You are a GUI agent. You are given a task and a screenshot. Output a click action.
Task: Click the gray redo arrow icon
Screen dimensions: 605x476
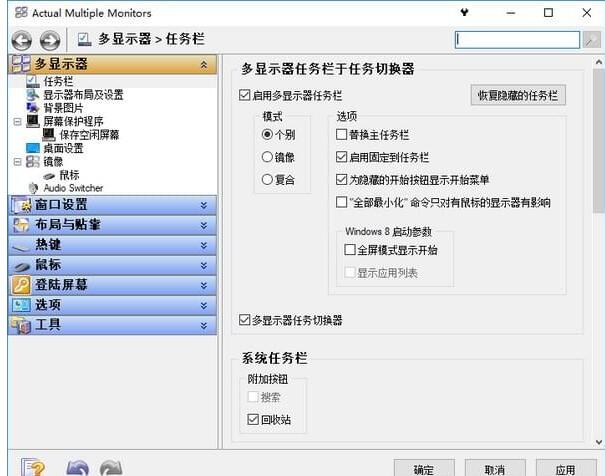(111, 468)
